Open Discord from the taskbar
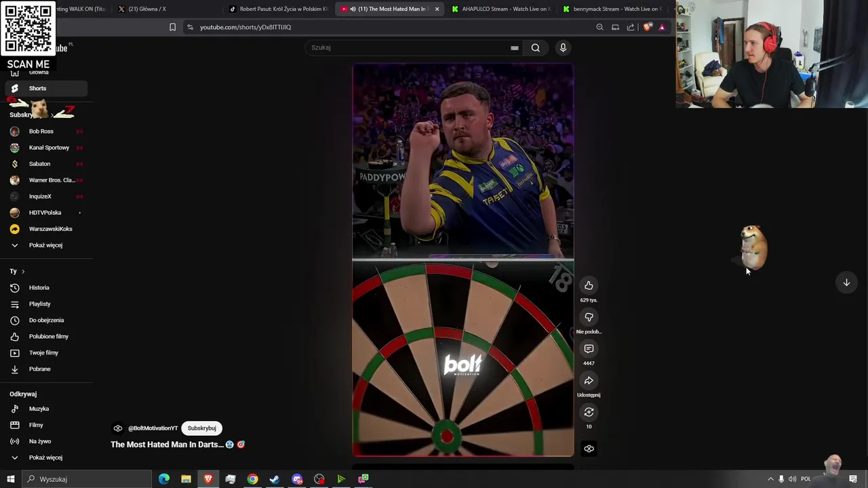 pos(297,479)
